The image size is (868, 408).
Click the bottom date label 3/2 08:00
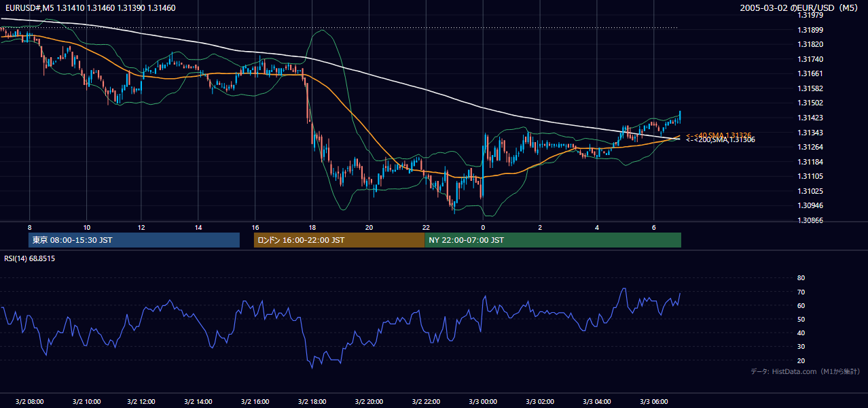tap(29, 402)
